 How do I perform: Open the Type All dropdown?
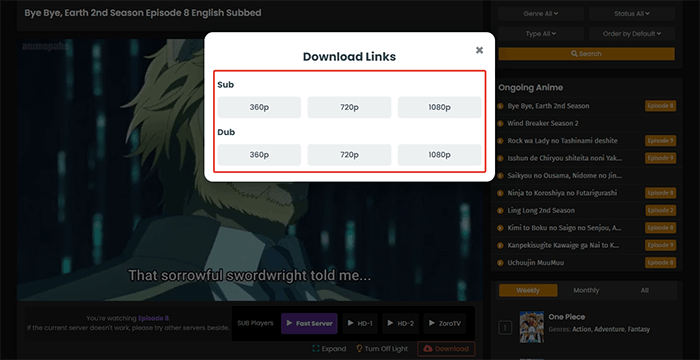[541, 33]
